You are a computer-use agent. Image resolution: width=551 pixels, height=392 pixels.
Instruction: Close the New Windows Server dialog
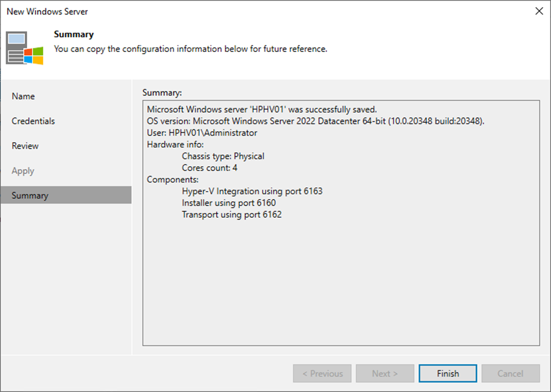[539, 11]
